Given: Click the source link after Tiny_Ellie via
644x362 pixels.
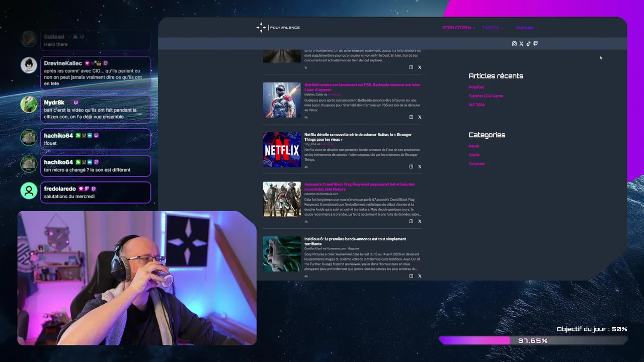Looking at the screenshot, I should [327, 144].
